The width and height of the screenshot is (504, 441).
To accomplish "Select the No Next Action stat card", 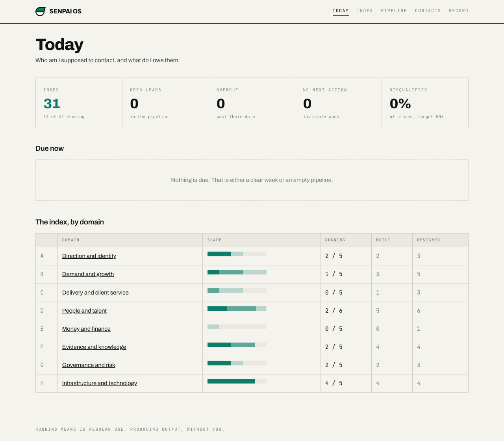I will (x=338, y=102).
